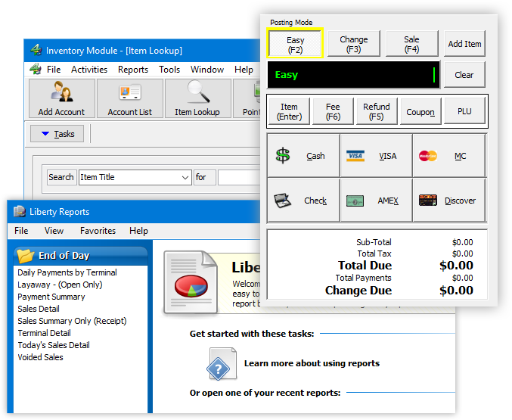Viewport: 512px width, 420px height.
Task: Expand the Tasks dropdown in Inventory Module
Action: coord(57,134)
